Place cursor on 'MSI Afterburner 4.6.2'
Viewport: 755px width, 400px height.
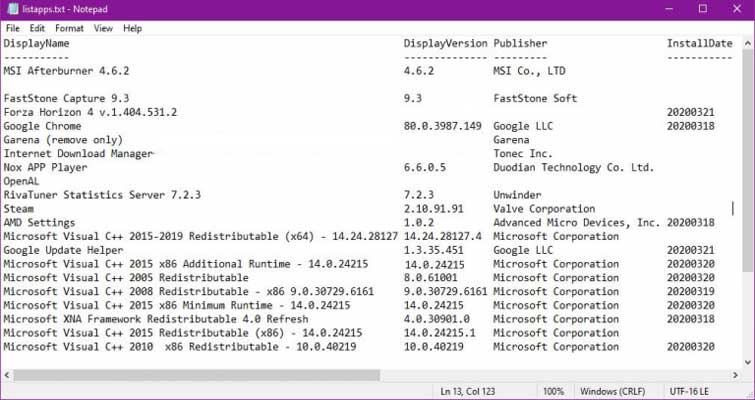pyautogui.click(x=66, y=71)
